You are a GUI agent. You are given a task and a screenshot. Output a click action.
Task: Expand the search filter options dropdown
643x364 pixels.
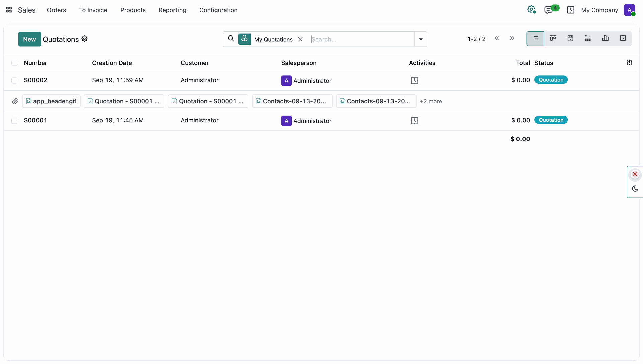coord(421,39)
